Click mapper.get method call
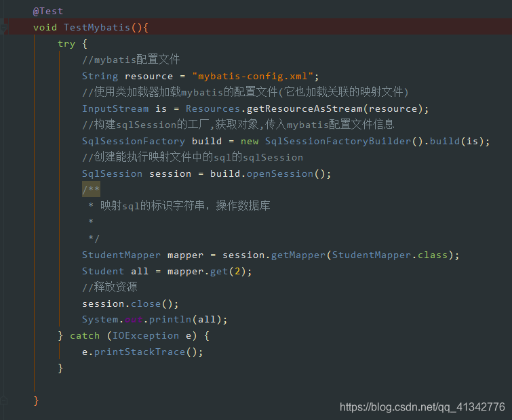 click(219, 271)
